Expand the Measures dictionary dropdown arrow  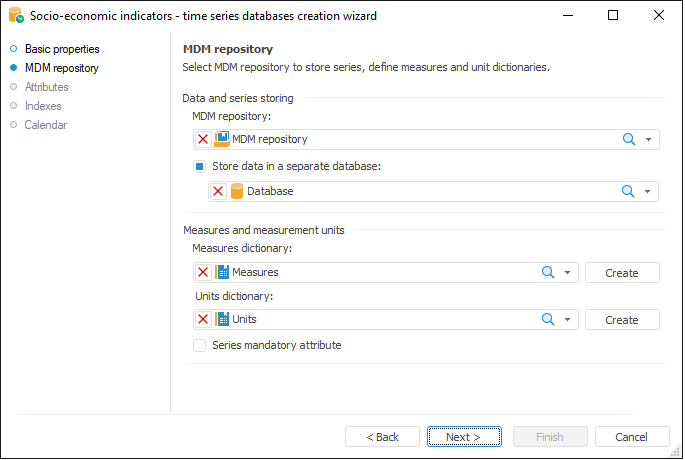[567, 272]
